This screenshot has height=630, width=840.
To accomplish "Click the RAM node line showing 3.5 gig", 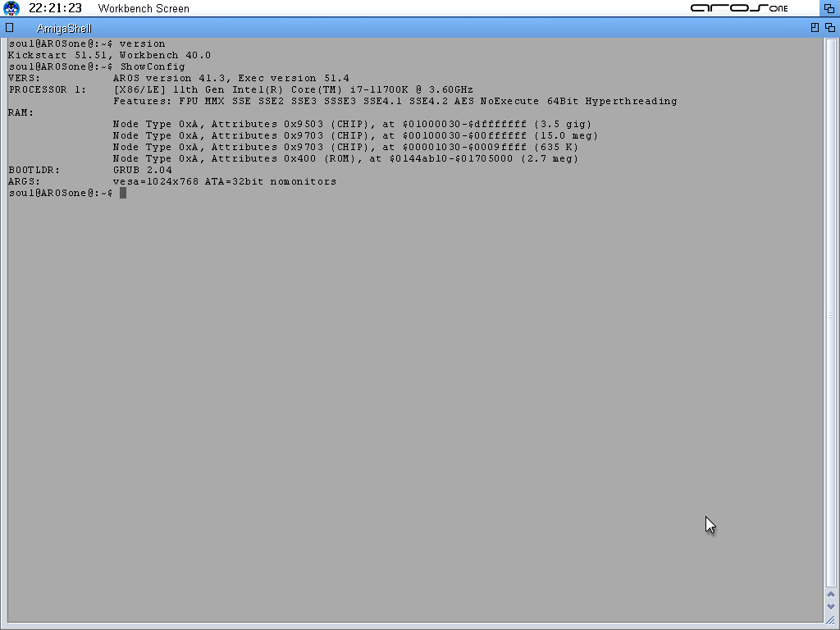I will coord(352,125).
